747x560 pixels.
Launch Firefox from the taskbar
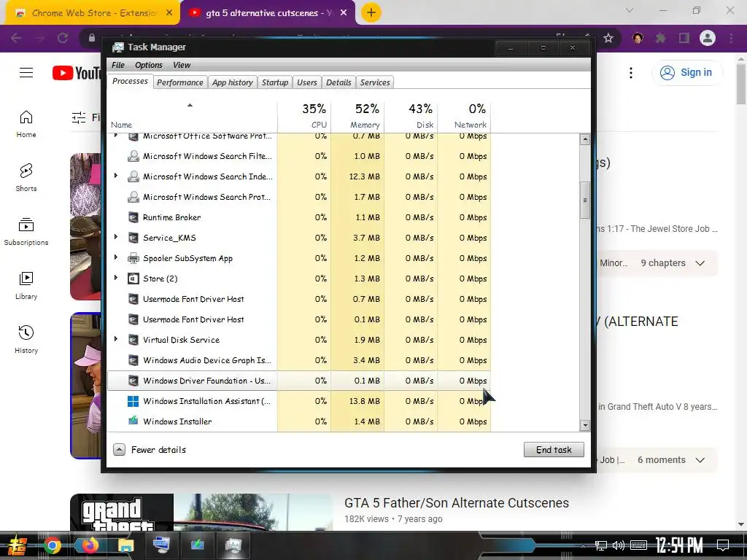pos(88,545)
